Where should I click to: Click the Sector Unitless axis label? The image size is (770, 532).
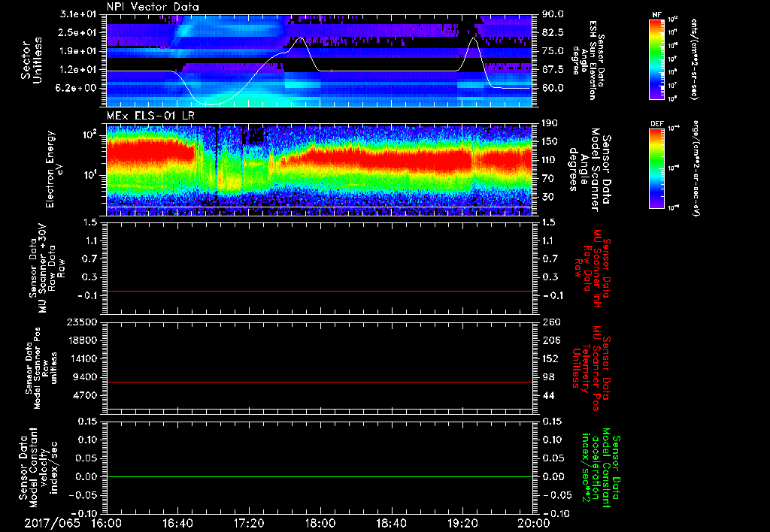pos(30,60)
